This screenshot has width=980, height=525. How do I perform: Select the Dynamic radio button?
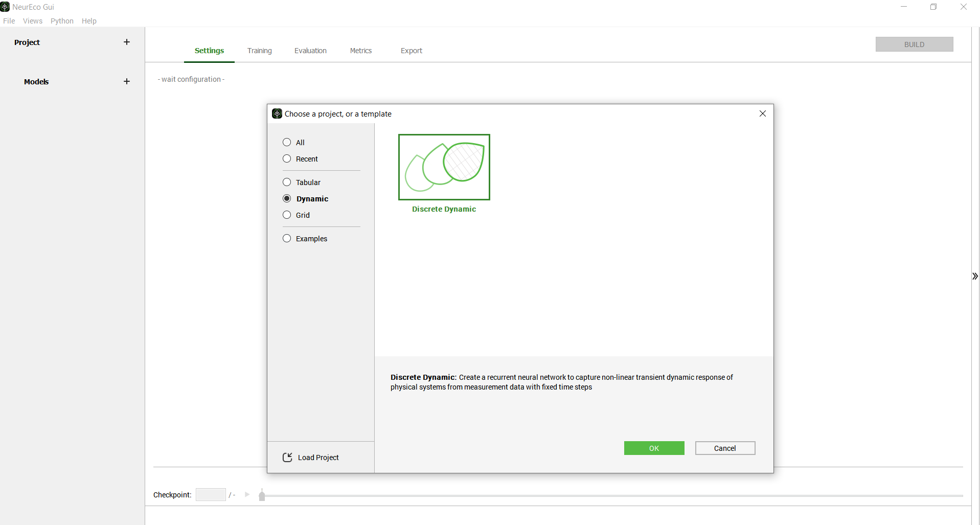click(x=287, y=198)
